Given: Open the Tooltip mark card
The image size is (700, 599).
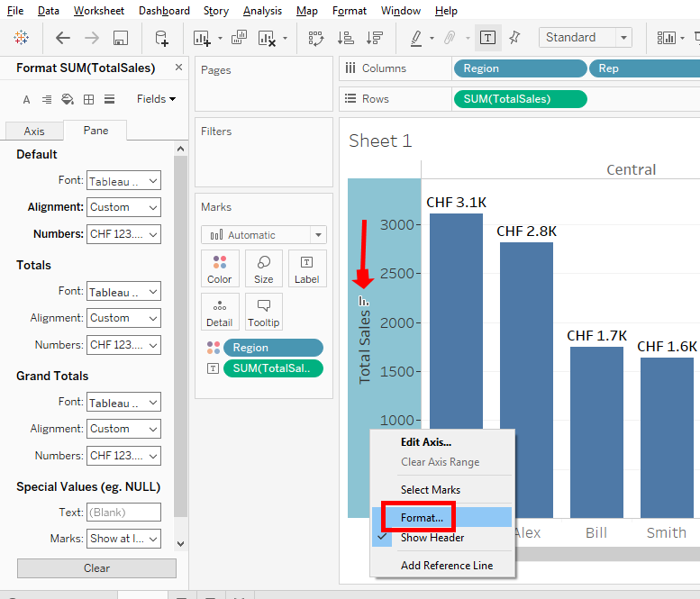Looking at the screenshot, I should 263,312.
